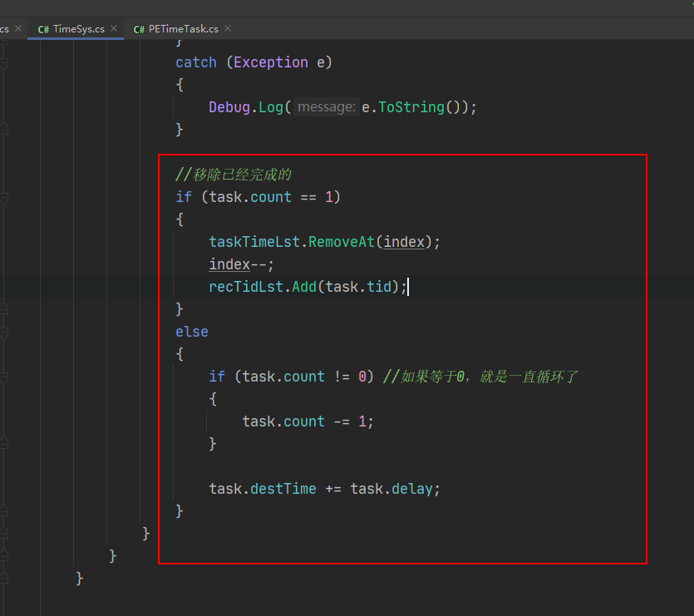Viewport: 694px width, 616px height.
Task: Click the 'index--;' statement
Action: point(241,264)
